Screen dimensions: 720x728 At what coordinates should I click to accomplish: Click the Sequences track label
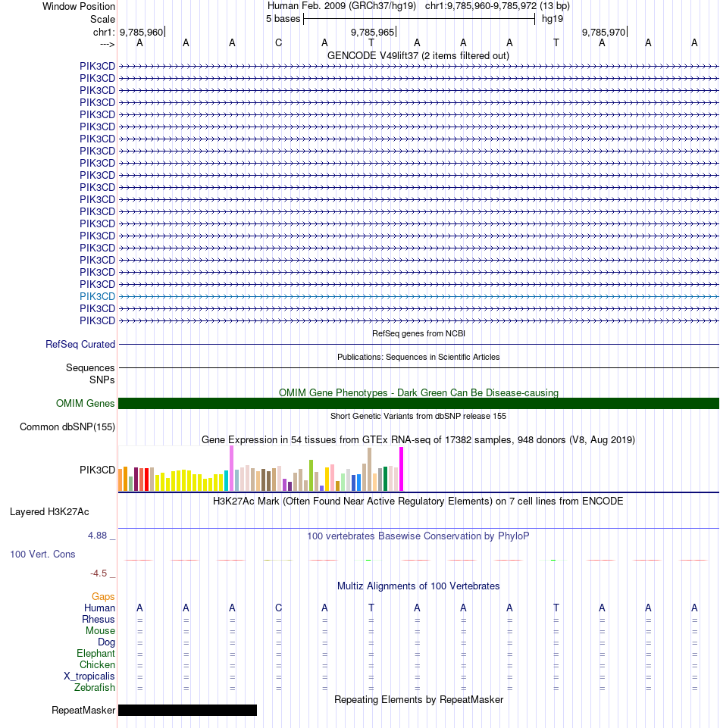90,367
